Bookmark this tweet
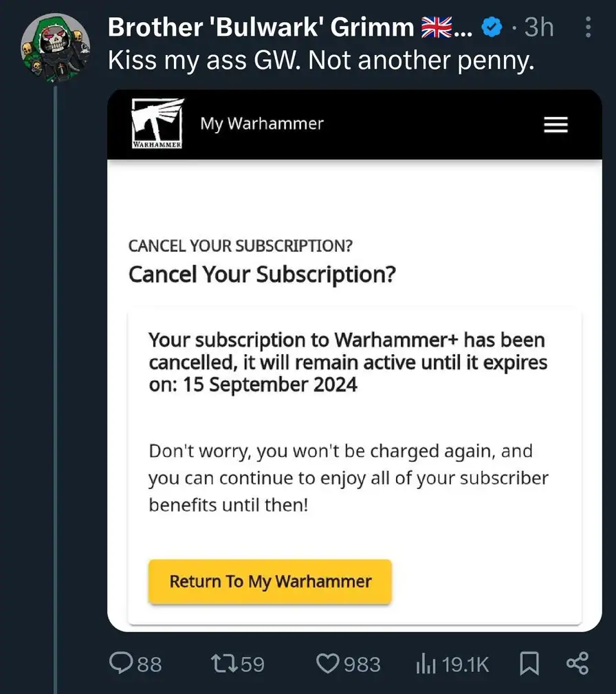Image resolution: width=616 pixels, height=694 pixels. [529, 663]
